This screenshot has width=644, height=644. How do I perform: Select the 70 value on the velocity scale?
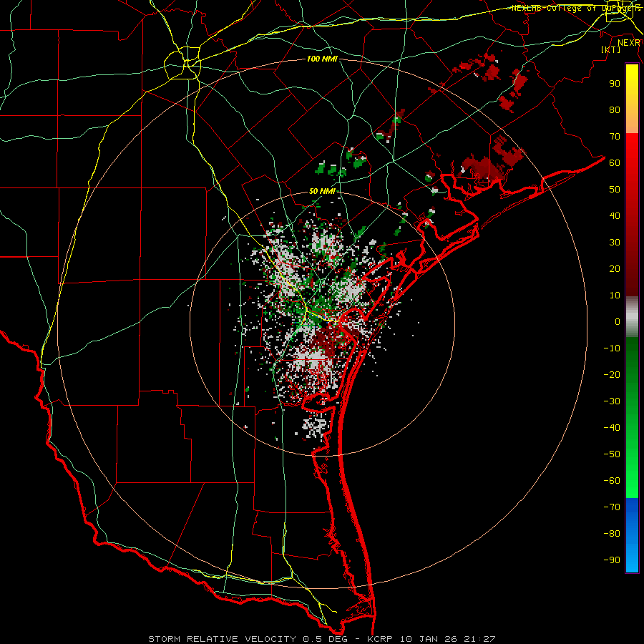pyautogui.click(x=615, y=137)
